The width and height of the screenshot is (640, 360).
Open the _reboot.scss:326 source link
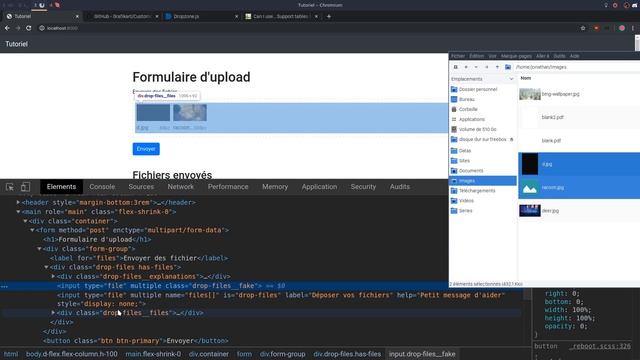point(601,346)
